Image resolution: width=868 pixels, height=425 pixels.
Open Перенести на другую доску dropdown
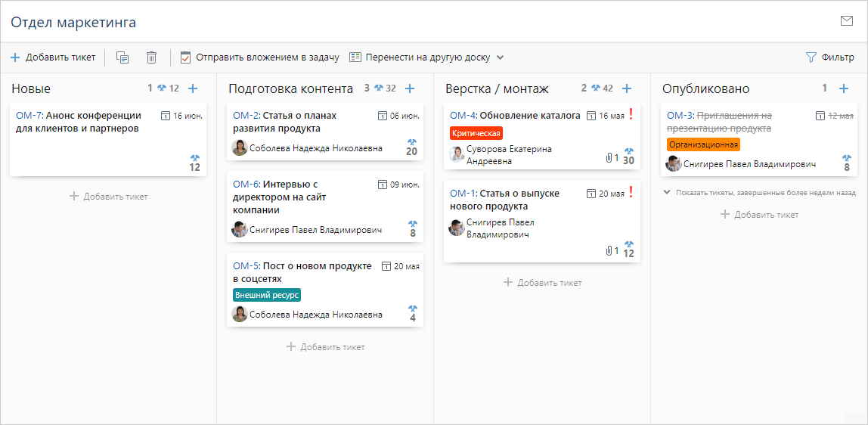coord(426,57)
